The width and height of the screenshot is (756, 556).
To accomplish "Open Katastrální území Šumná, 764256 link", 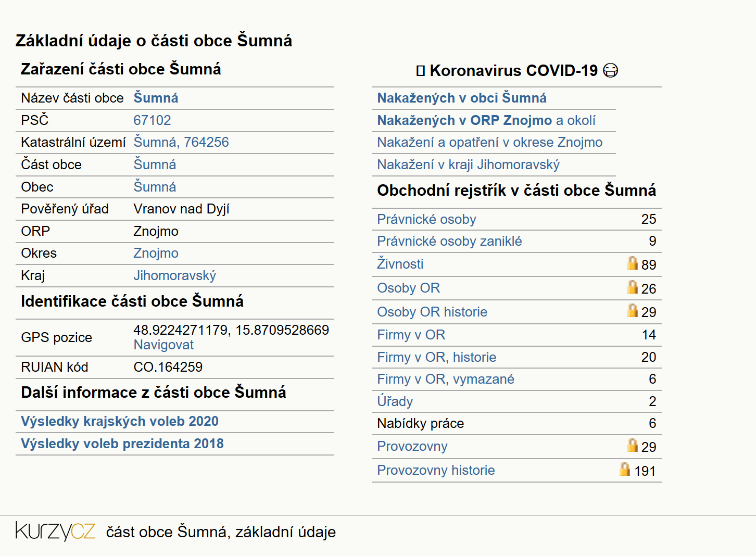I will coord(181,142).
